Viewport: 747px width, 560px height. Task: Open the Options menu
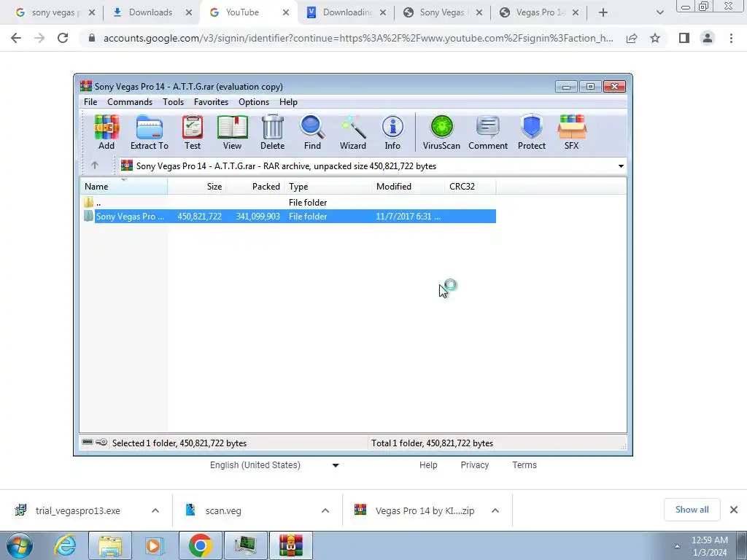(254, 102)
